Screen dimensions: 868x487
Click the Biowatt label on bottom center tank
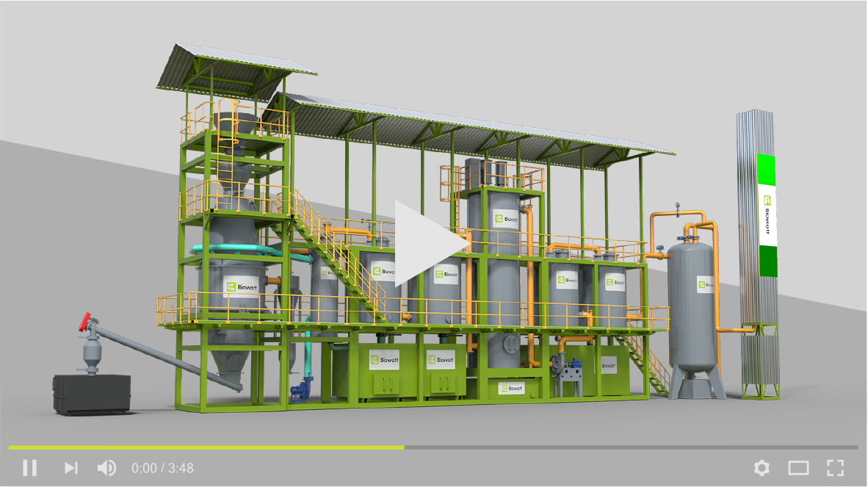[x=511, y=388]
